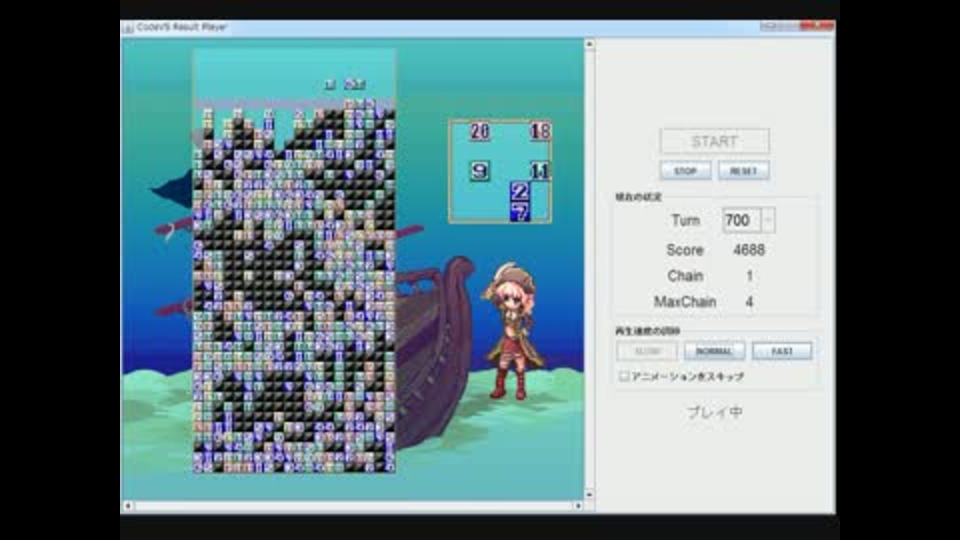The height and width of the screenshot is (540, 960).
Task: Click the block numbered 11 in next-piece preview
Action: coord(540,171)
